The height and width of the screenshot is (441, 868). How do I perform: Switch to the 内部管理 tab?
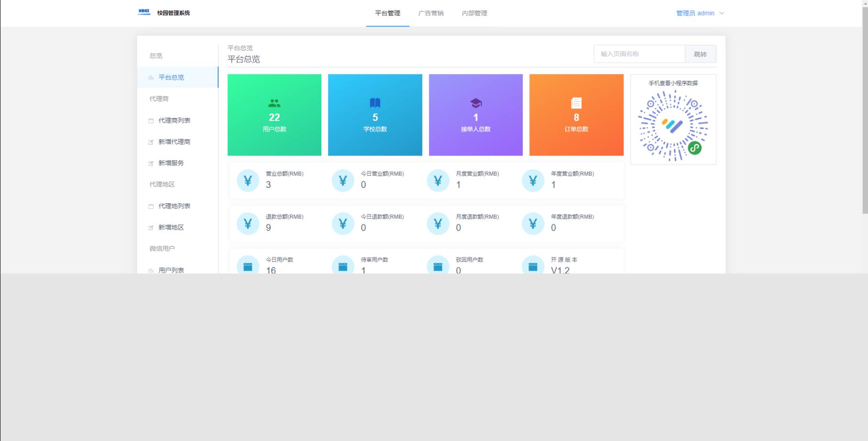[474, 13]
